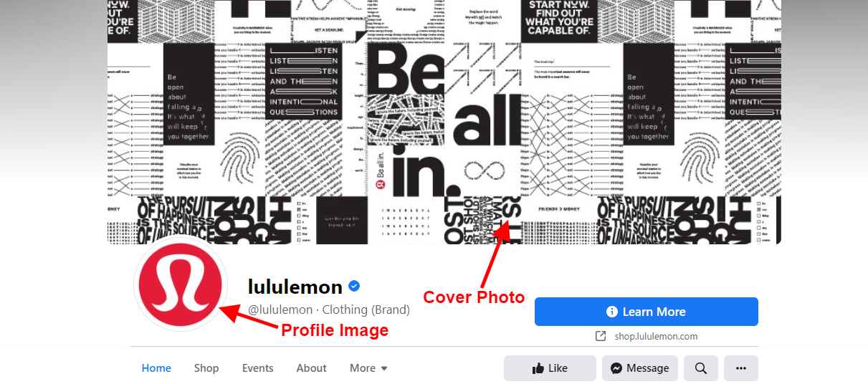
Task: Expand the More tab dropdown arrow
Action: point(384,368)
